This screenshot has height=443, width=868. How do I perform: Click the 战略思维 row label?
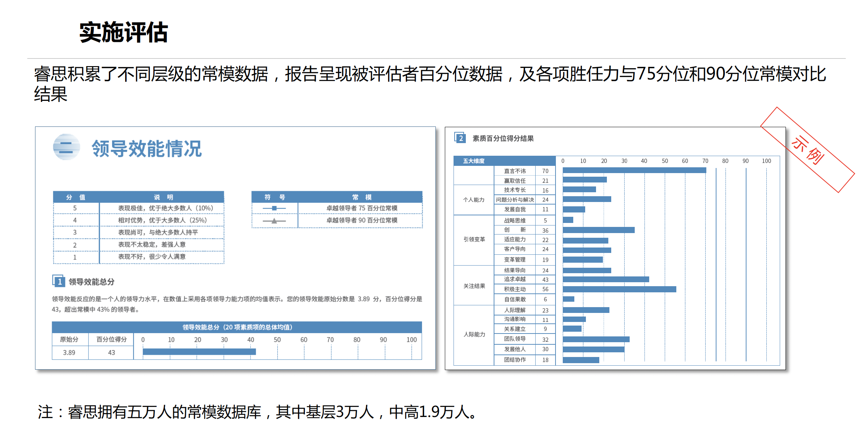(515, 220)
